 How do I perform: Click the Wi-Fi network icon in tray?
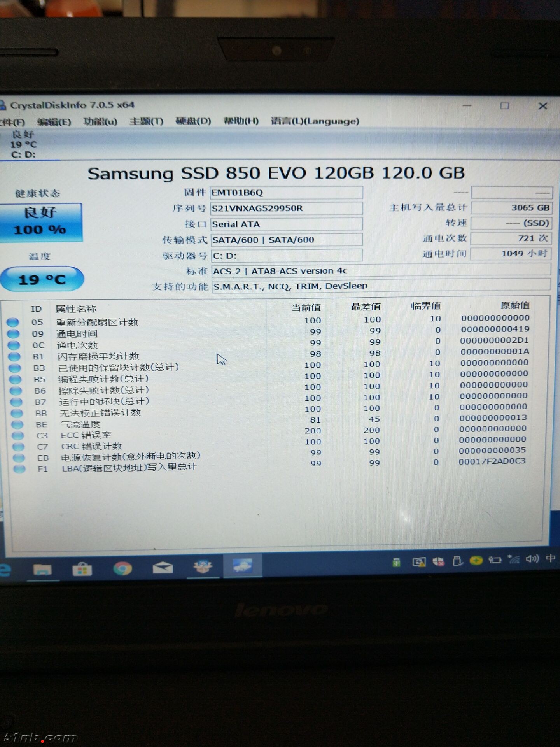pos(514,560)
